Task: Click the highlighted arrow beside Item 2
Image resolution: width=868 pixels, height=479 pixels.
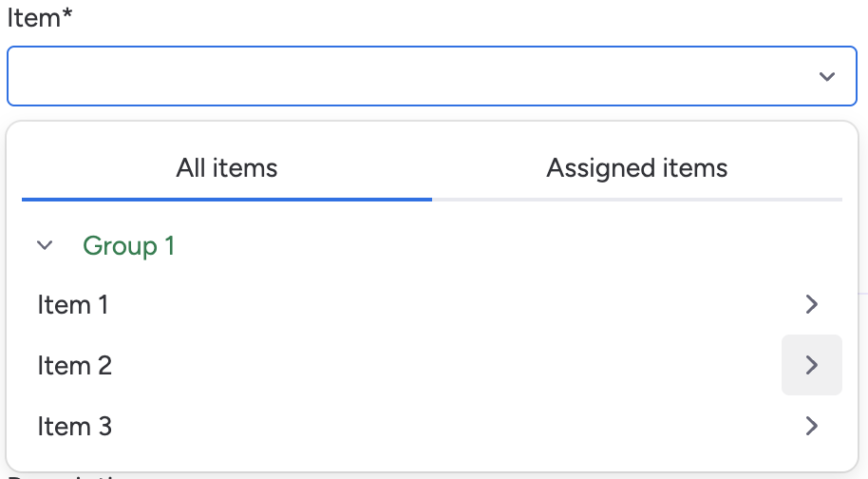Action: point(811,365)
